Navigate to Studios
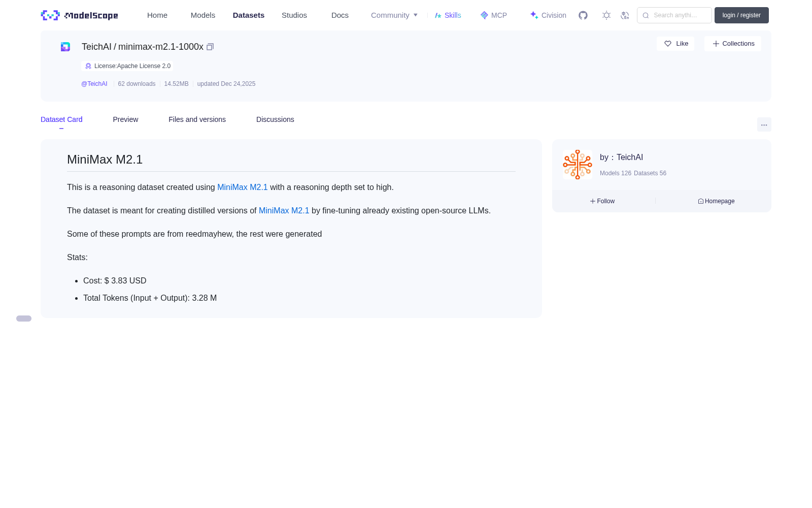 pos(294,15)
